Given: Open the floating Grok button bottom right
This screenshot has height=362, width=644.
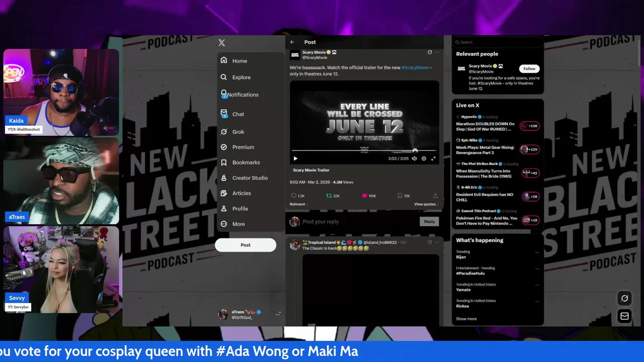Looking at the screenshot, I should tap(624, 298).
